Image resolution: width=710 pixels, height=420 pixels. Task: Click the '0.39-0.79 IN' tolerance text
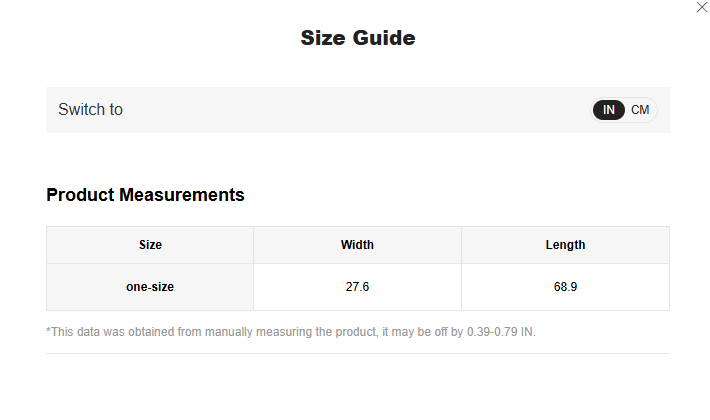(x=500, y=332)
